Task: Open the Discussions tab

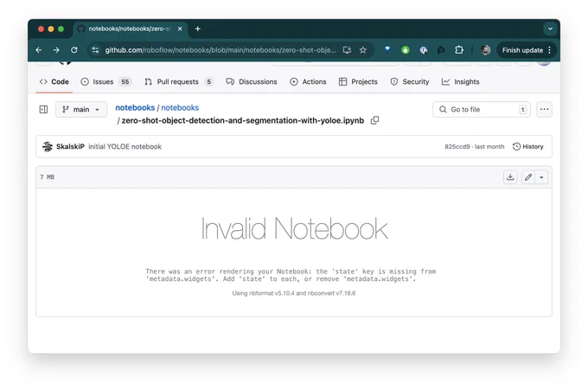Action: click(x=252, y=82)
